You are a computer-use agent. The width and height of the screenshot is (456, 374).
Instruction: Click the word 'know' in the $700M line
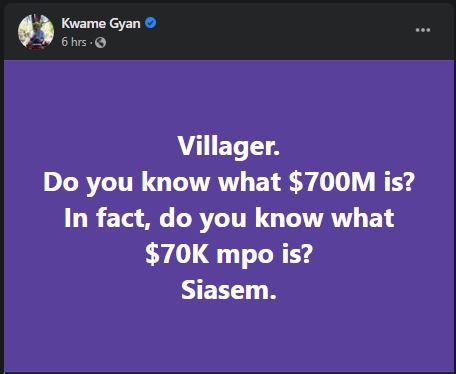point(176,182)
